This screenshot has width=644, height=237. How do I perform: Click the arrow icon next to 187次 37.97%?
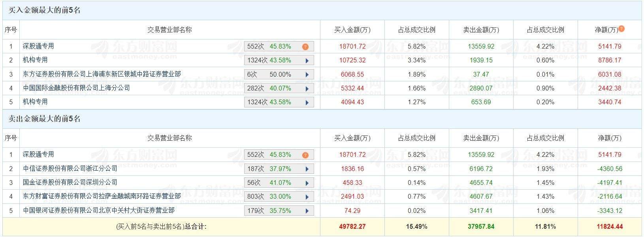[x=307, y=169]
